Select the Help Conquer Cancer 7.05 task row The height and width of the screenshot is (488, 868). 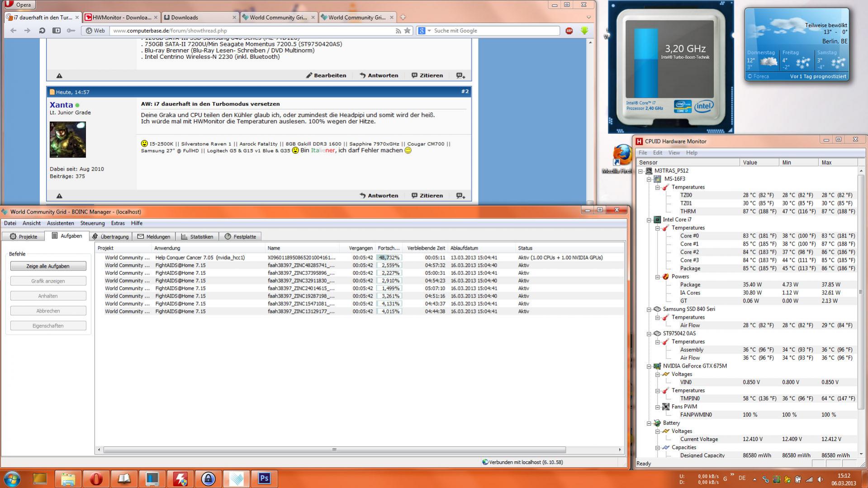360,258
